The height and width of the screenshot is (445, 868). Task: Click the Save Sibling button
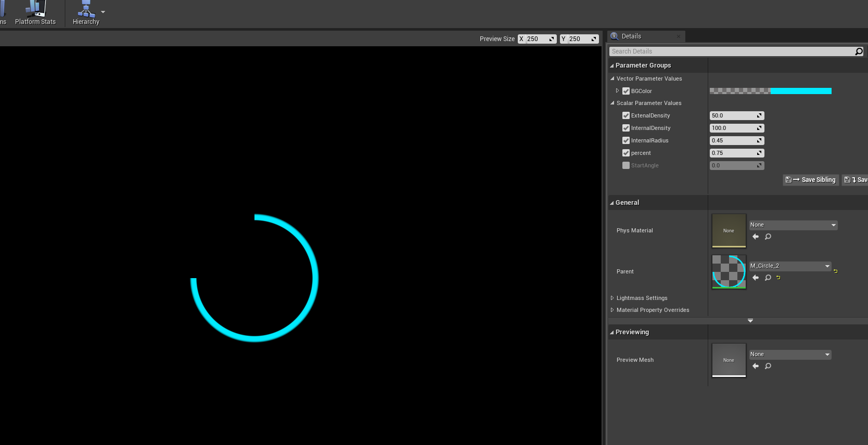811,180
